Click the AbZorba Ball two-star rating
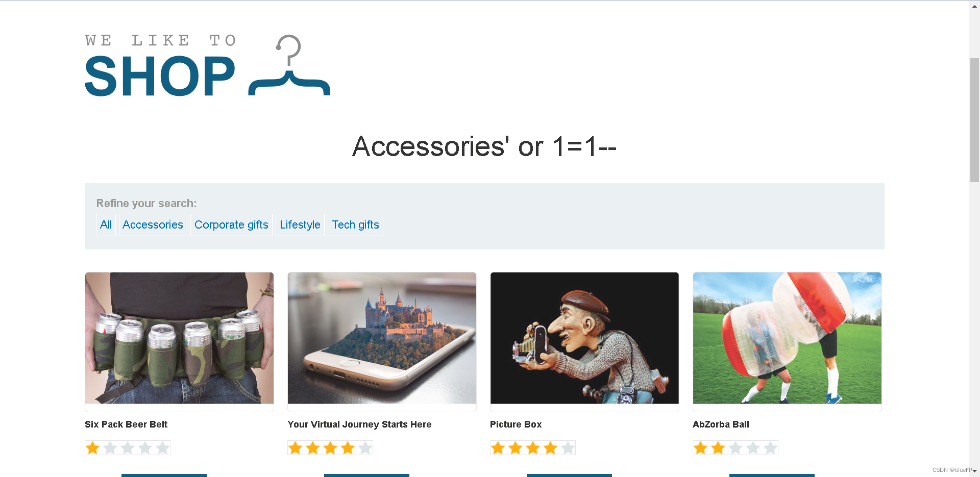The width and height of the screenshot is (980, 477). click(x=736, y=448)
